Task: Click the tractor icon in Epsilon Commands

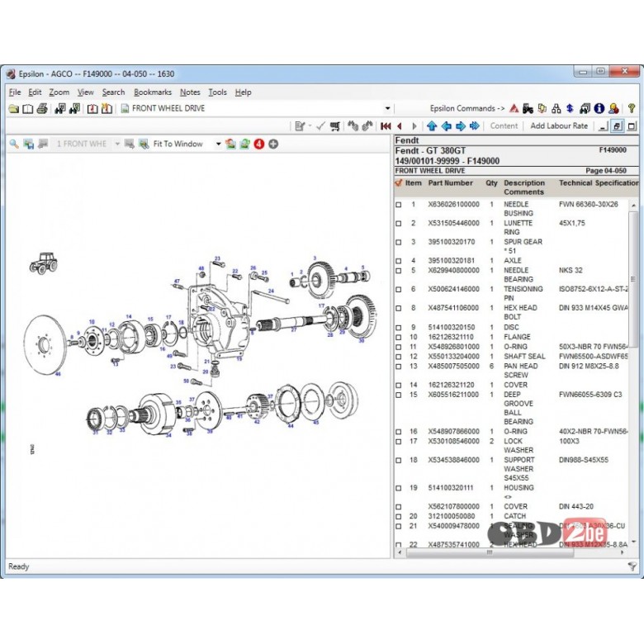Action: 528,108
